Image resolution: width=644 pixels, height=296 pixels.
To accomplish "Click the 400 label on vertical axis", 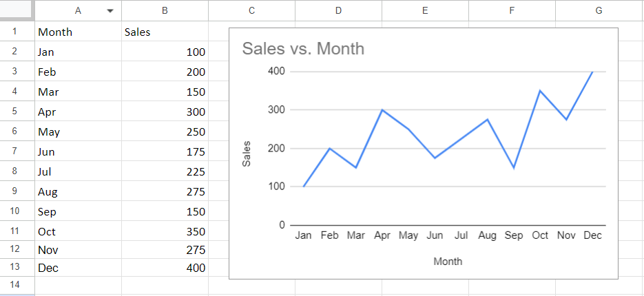I will 276,72.
